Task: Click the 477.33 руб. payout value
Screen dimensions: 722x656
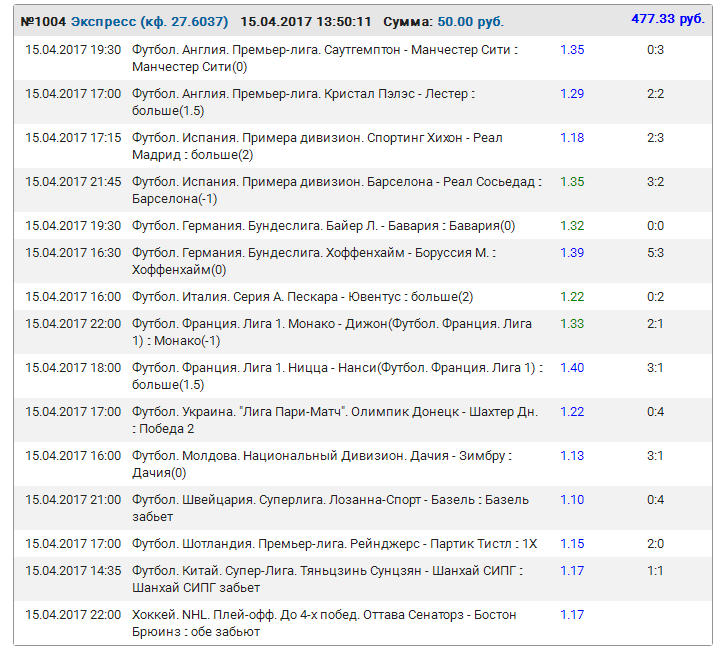Action: [668, 19]
